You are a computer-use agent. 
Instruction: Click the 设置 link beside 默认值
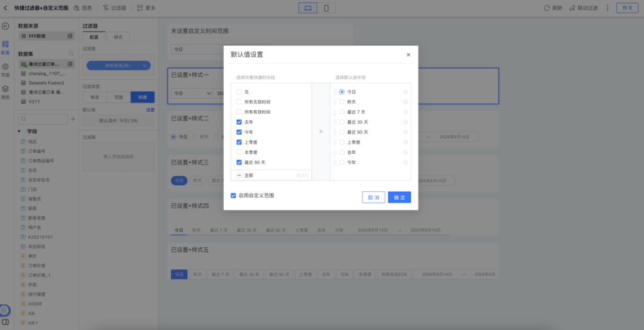point(150,110)
